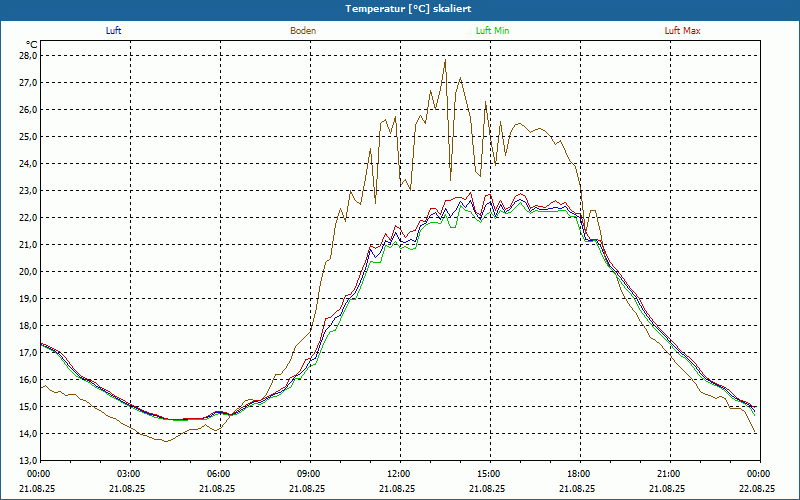Screen dimensions: 800x500
Task: Click the 24,0 y-axis value
Action: click(x=29, y=164)
